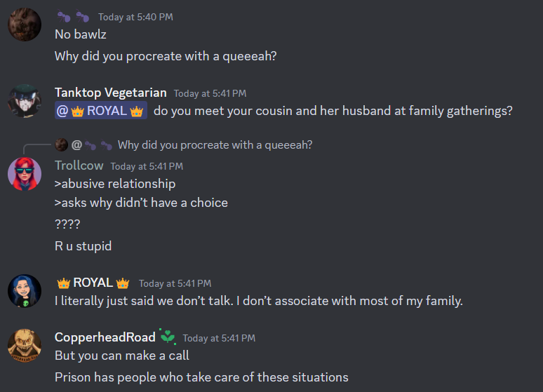
Task: Click ROYAL's blue-haired avatar picture
Action: (x=25, y=291)
